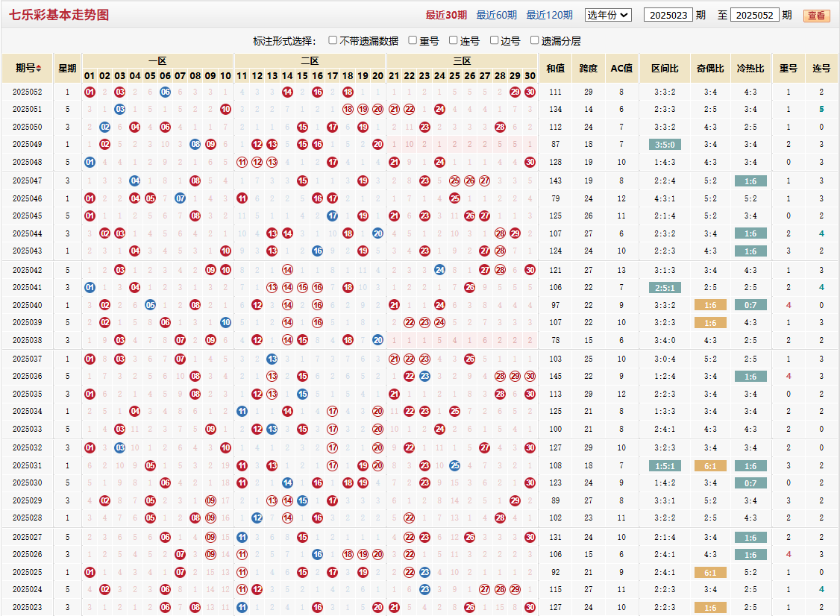840x616 pixels.
Task: Click red ball 10 in row 2025051
Action: 225,110
